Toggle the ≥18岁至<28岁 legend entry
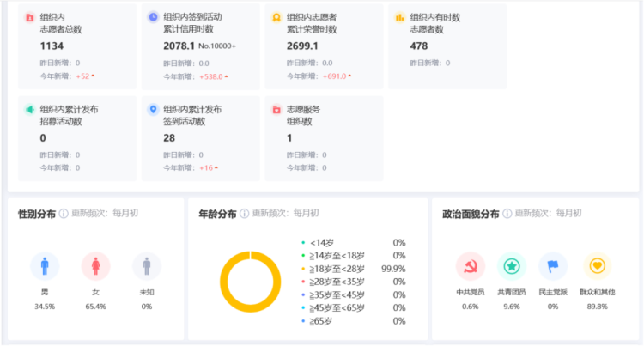The height and width of the screenshot is (346, 644). pyautogui.click(x=337, y=269)
